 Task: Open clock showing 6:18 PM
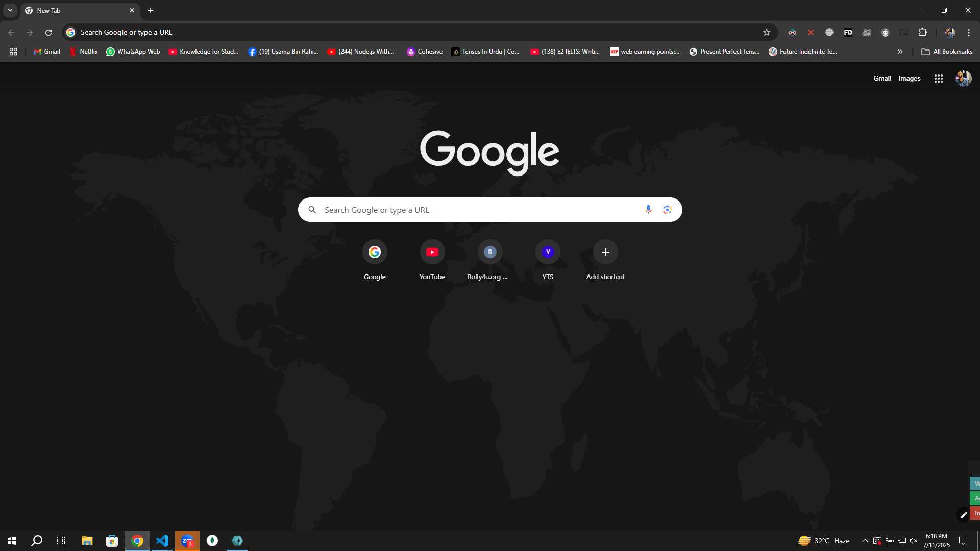pos(936,541)
